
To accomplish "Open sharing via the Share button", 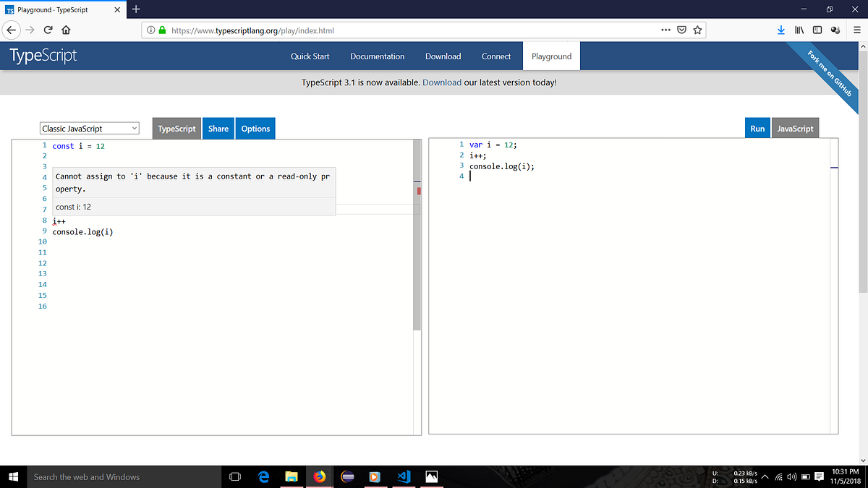I will point(218,128).
